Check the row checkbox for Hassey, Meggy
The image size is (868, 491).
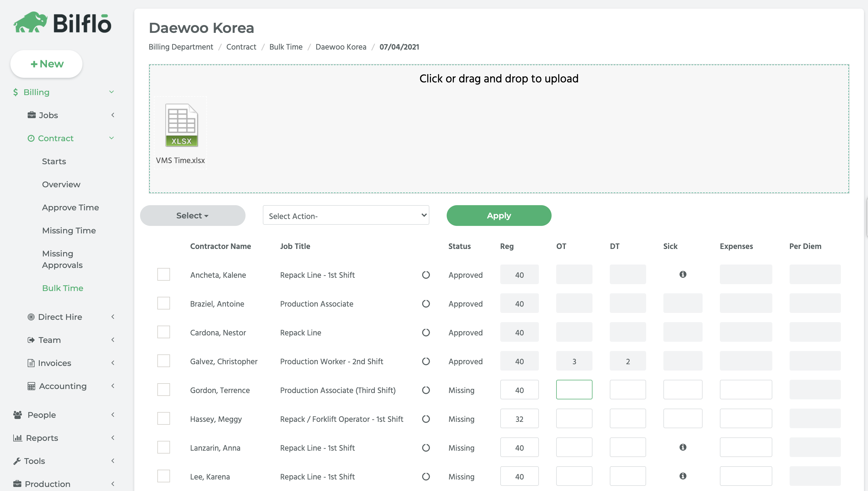pyautogui.click(x=164, y=418)
